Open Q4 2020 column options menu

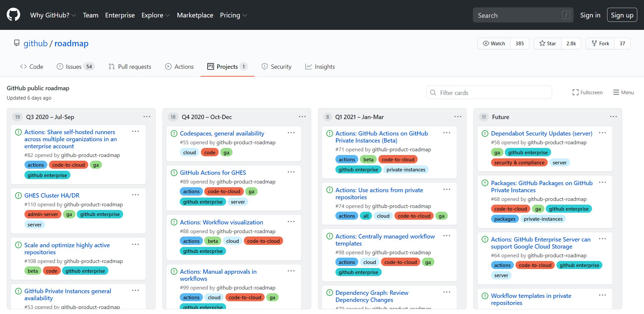click(x=302, y=116)
